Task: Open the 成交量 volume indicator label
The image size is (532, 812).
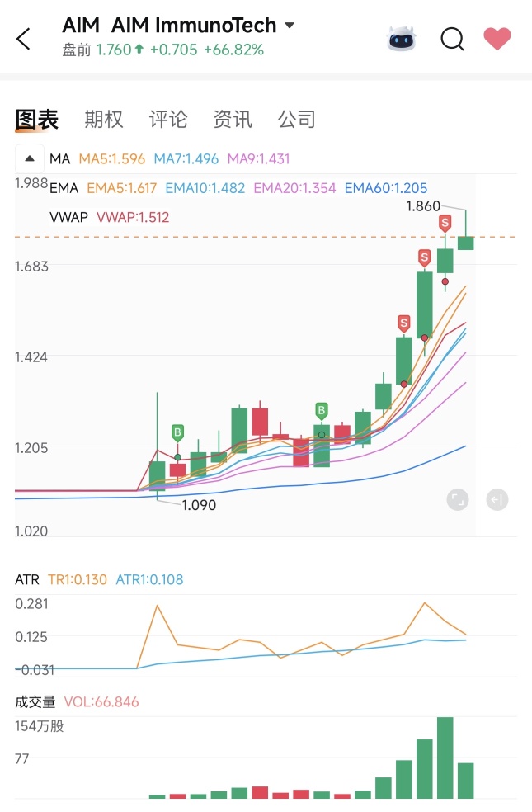Action: pos(35,702)
